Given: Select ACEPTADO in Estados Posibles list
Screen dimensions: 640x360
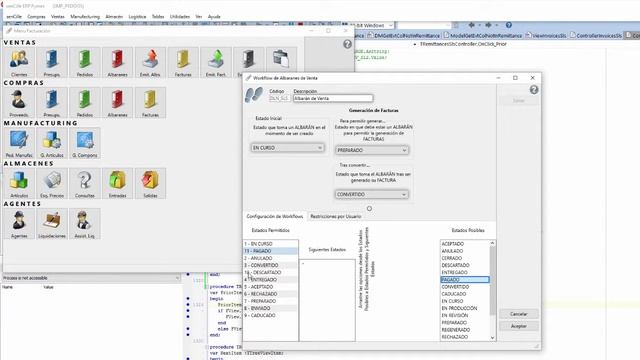Looking at the screenshot, I should coord(465,244).
